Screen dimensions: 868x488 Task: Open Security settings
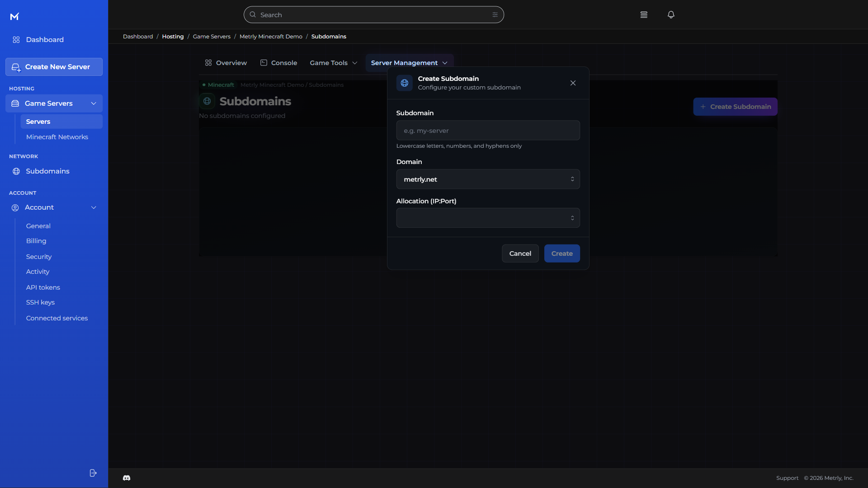tap(39, 257)
